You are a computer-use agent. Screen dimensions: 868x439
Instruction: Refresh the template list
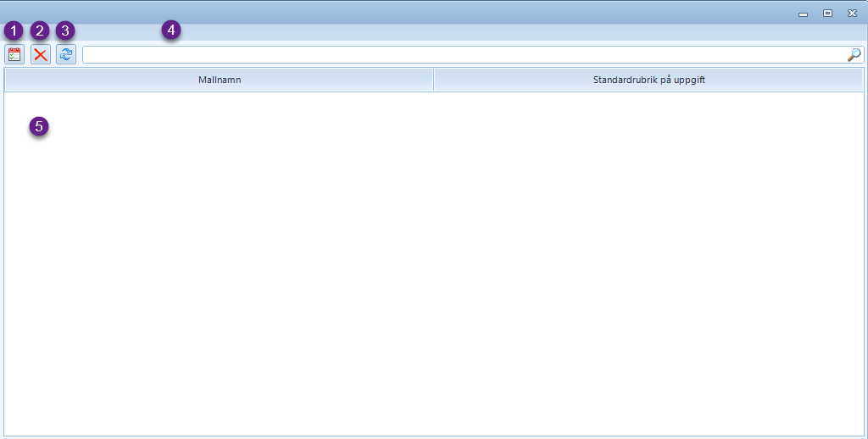tap(66, 54)
